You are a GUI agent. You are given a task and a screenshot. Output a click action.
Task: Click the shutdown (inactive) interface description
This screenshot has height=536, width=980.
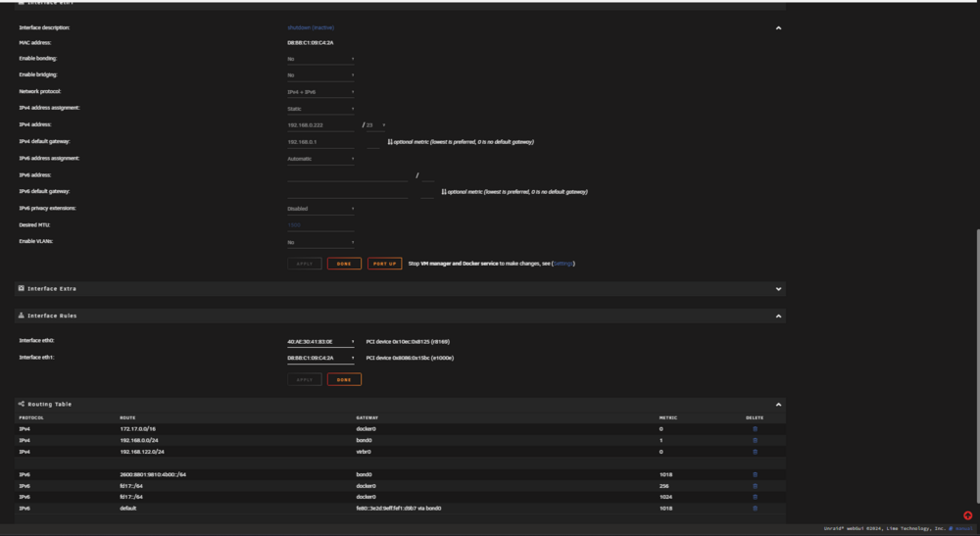coord(311,27)
